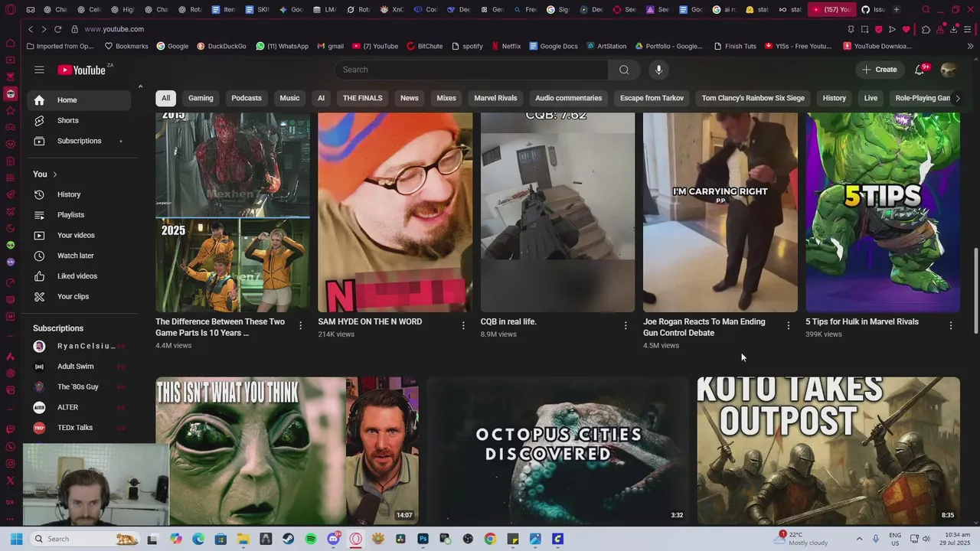Reload the page with the refresh icon
Screen dimensions: 980x551
(x=57, y=29)
